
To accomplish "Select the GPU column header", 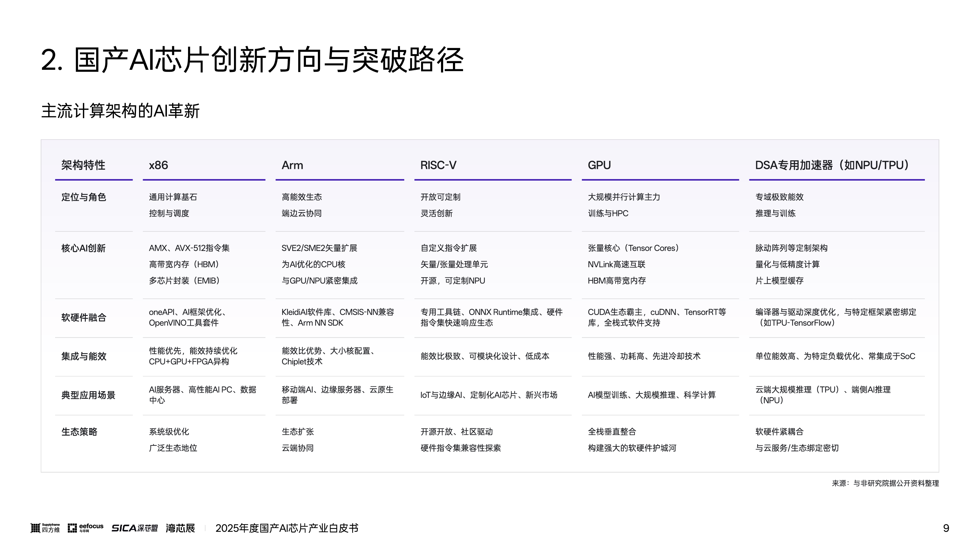I will (x=599, y=165).
